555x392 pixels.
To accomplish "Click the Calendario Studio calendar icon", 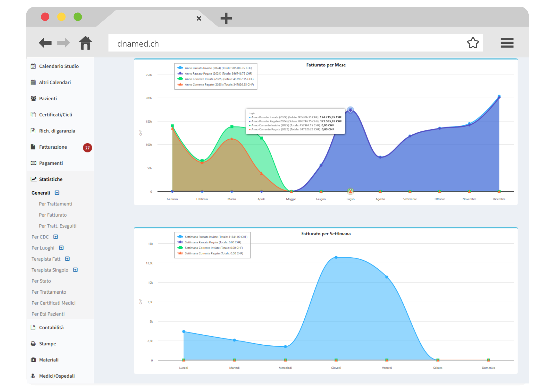I will (x=33, y=66).
